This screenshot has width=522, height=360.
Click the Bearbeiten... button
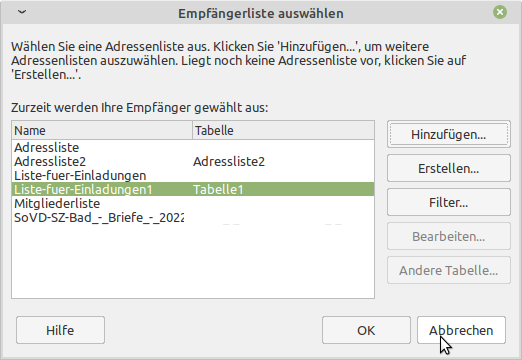coord(449,236)
